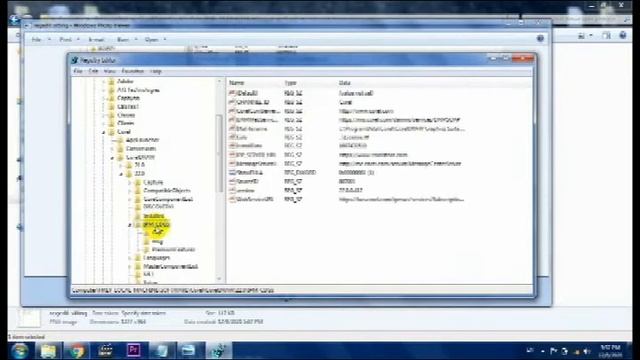Expand the Capture key under 22.0
This screenshot has height=360, width=640.
pyautogui.click(x=130, y=182)
